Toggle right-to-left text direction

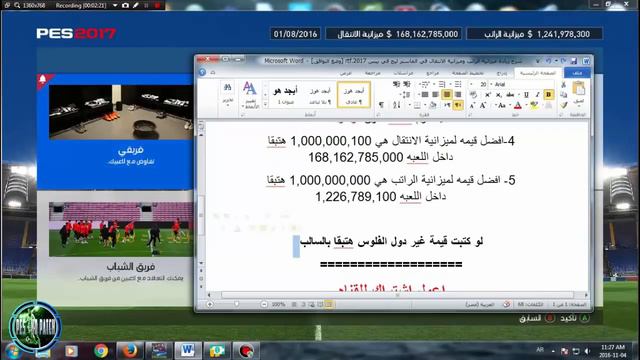[458, 105]
